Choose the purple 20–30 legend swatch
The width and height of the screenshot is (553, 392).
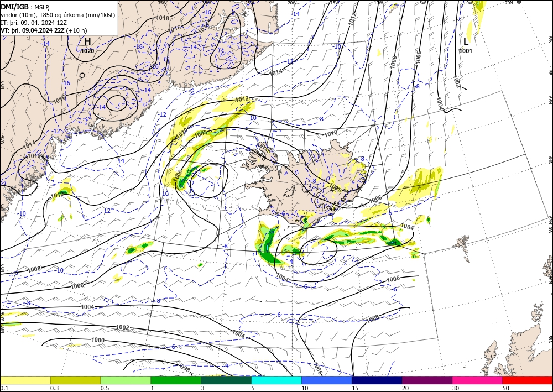[427, 380]
